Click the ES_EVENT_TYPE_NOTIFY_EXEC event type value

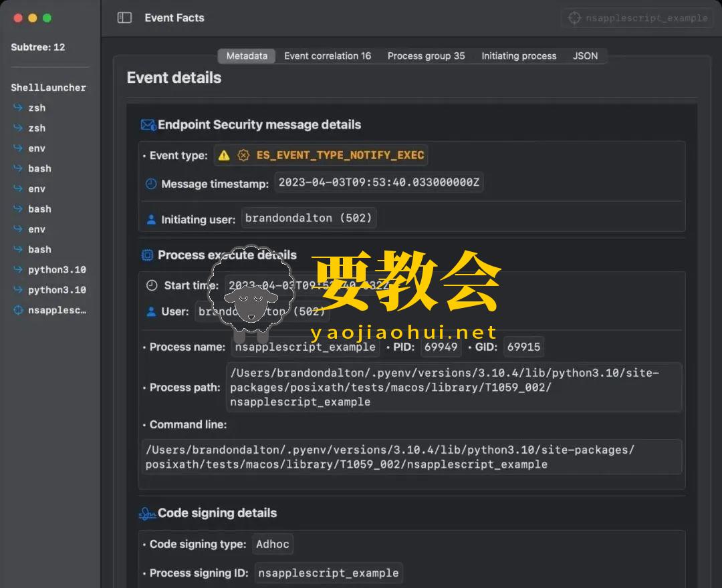pyautogui.click(x=340, y=155)
